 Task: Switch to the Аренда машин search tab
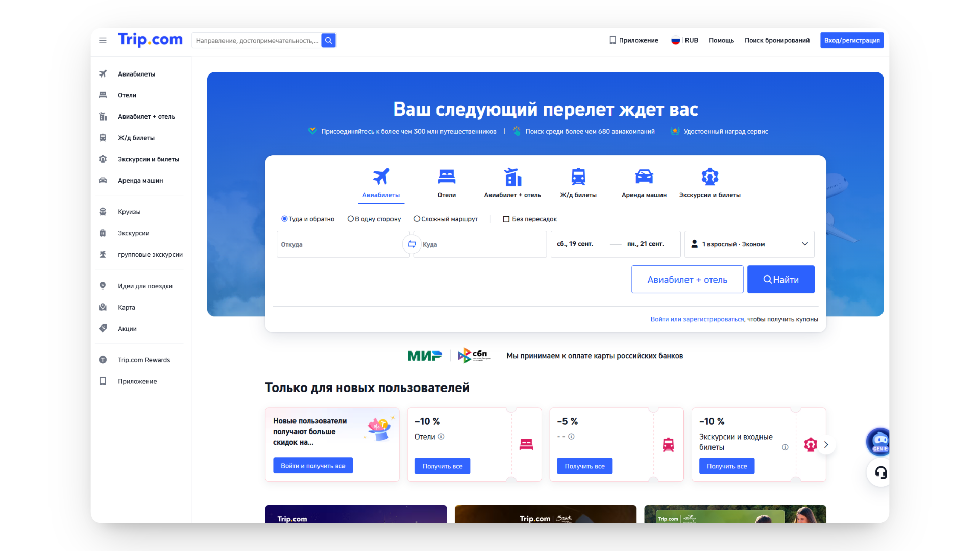[644, 184]
